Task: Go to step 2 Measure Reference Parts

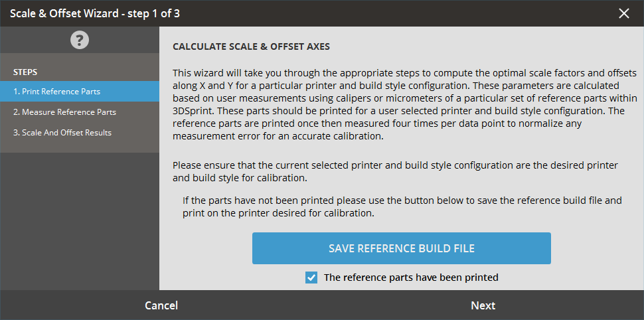Action: point(80,112)
